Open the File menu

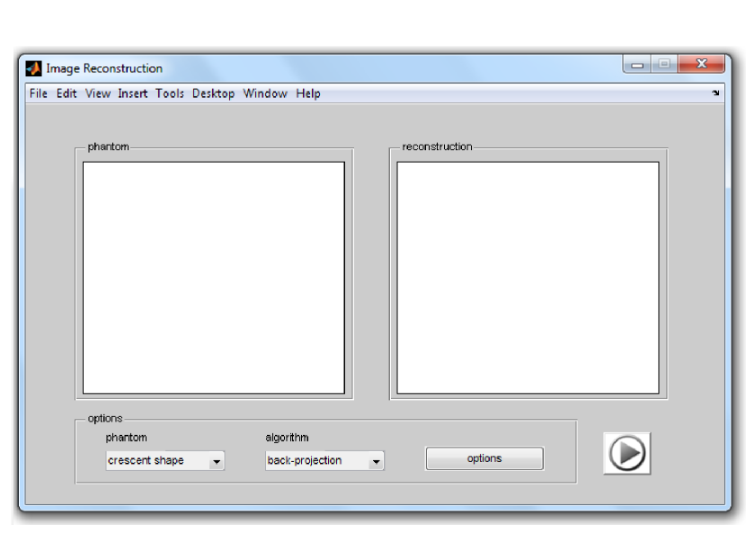(38, 93)
